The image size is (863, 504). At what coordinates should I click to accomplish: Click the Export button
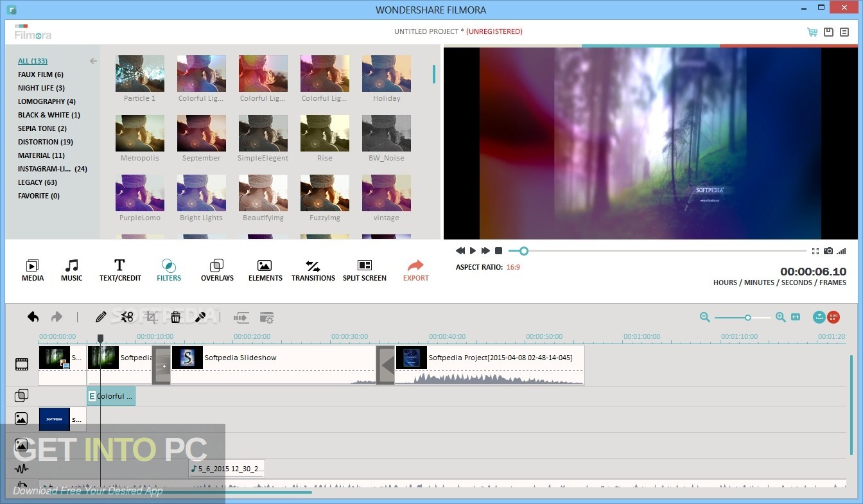tap(416, 270)
